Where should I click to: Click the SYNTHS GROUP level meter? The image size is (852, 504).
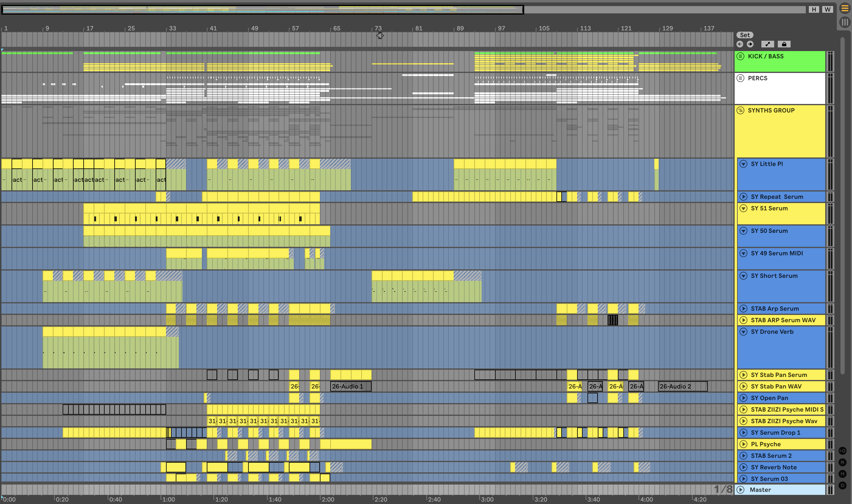(x=830, y=131)
